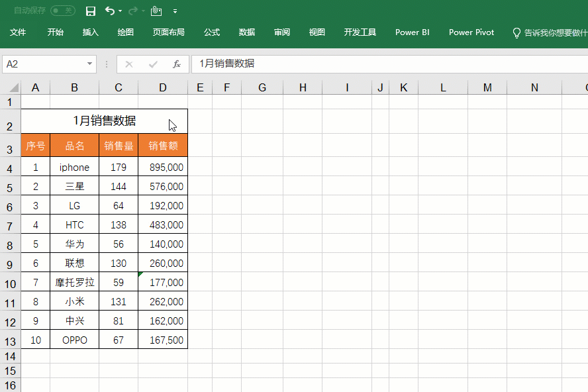Click the Redo arrow icon

coord(132,11)
